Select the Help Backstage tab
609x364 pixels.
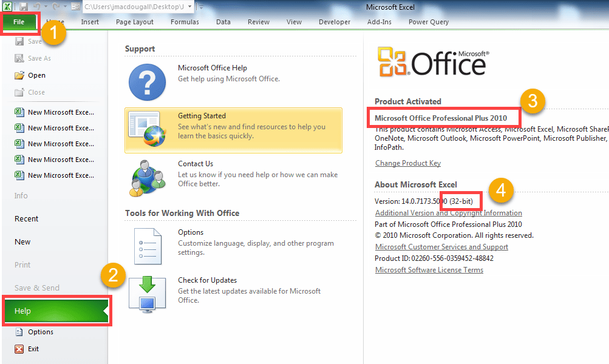click(x=56, y=311)
